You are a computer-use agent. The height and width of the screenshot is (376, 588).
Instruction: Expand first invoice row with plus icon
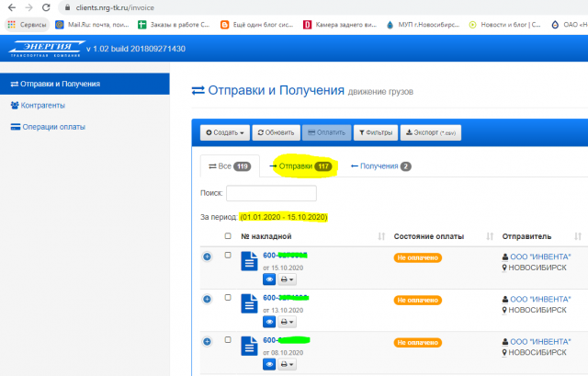click(207, 256)
